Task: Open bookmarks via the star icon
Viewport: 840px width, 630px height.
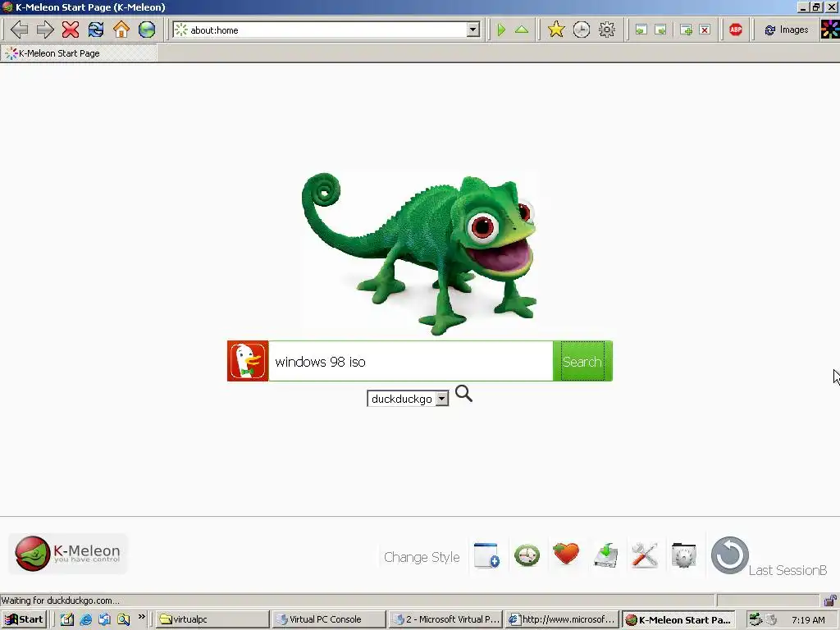Action: click(556, 30)
